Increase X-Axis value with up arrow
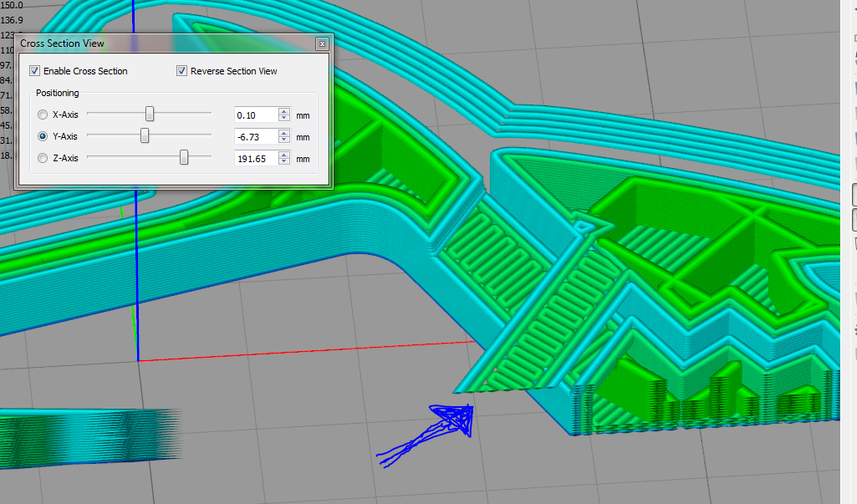This screenshot has width=857, height=504. 283,111
